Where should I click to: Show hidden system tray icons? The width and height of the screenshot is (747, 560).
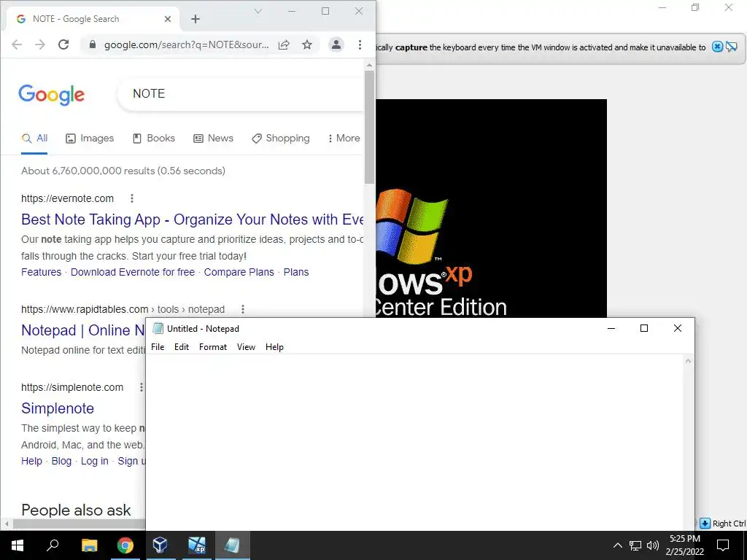pyautogui.click(x=617, y=545)
